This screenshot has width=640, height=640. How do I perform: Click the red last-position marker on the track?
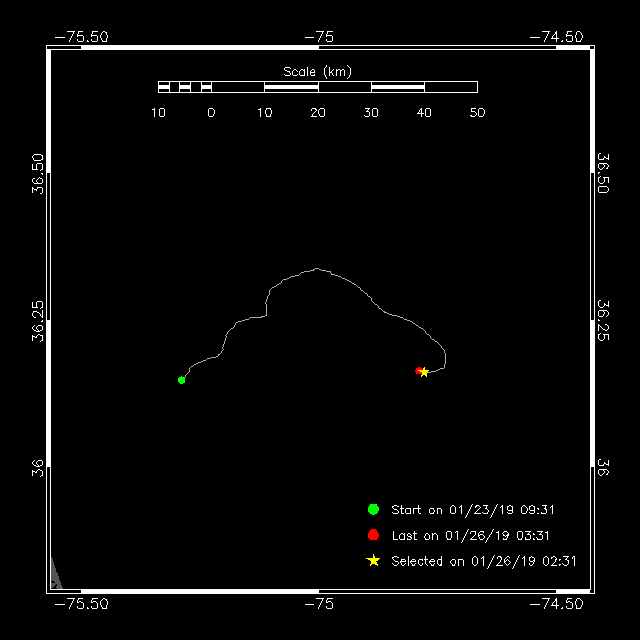[x=418, y=371]
